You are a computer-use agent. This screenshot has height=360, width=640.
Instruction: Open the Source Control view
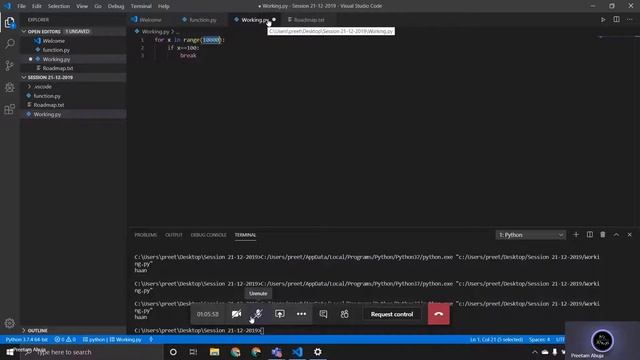[9, 65]
